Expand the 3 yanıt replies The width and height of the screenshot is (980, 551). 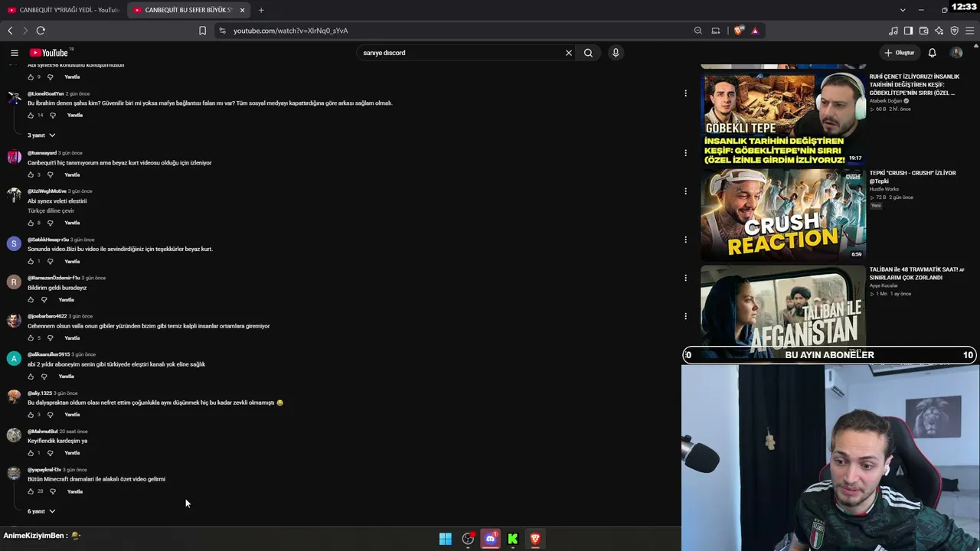coord(41,135)
